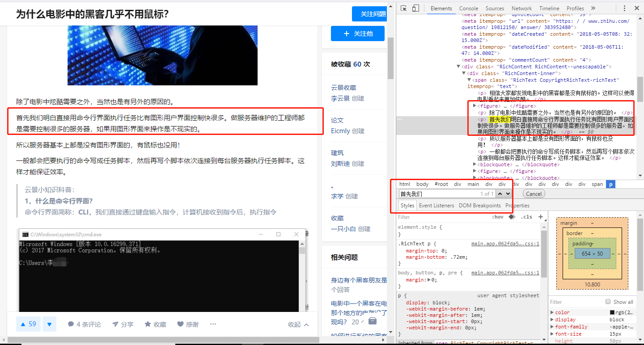The height and width of the screenshot is (345, 644).
Task: Click the 感谢 heart icon
Action: pos(180,324)
